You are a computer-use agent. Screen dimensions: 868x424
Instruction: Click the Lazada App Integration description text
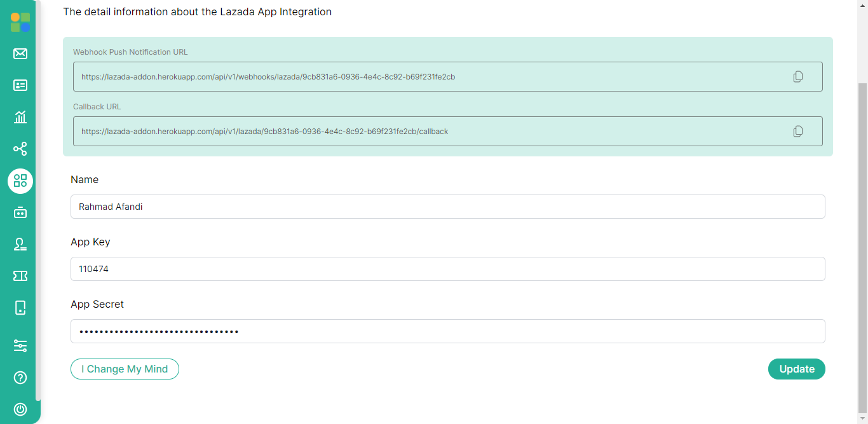click(198, 12)
